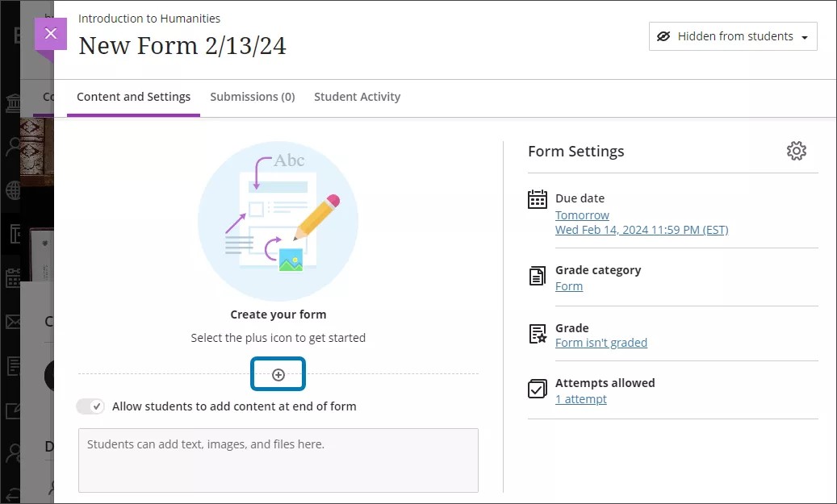This screenshot has height=504, width=837.
Task: Click the Tomorrow due date link
Action: [x=582, y=215]
